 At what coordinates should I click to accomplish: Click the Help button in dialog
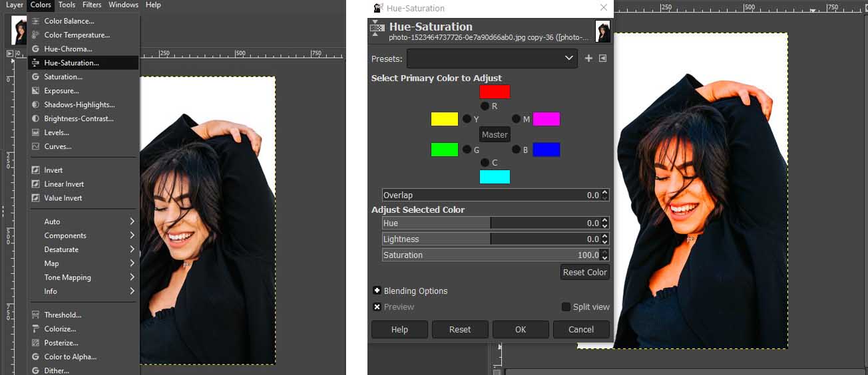click(399, 329)
